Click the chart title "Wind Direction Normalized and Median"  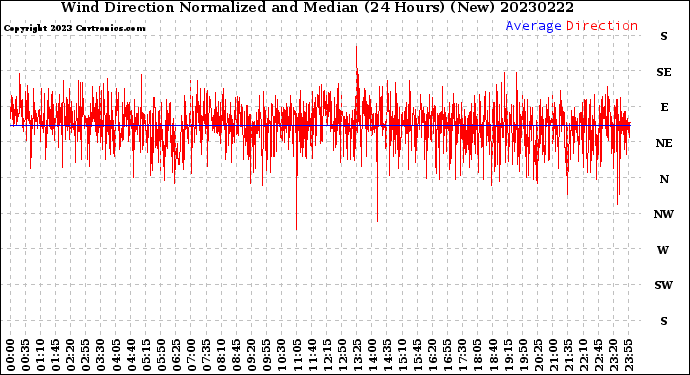coord(209,7)
